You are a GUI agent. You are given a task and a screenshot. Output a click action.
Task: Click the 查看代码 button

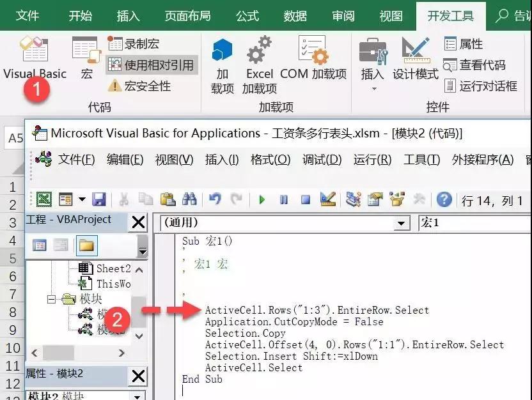474,65
